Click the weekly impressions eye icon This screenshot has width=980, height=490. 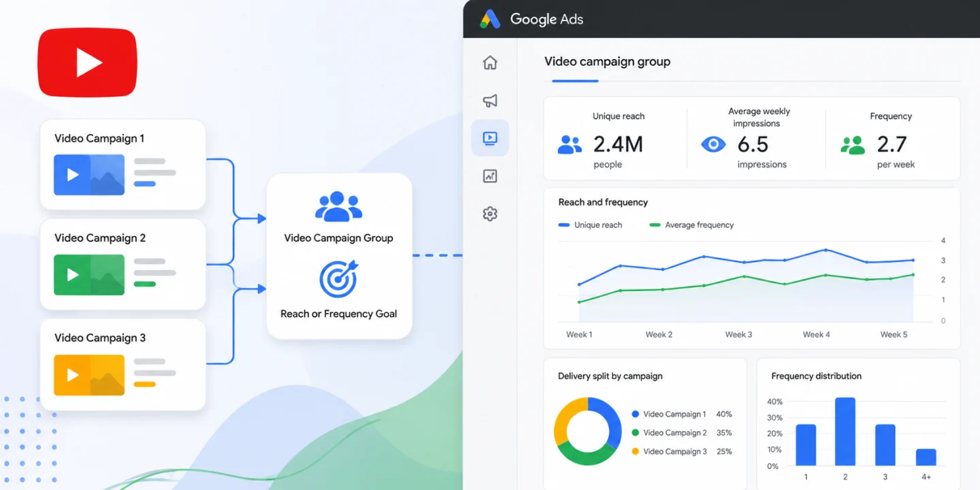[x=713, y=144]
